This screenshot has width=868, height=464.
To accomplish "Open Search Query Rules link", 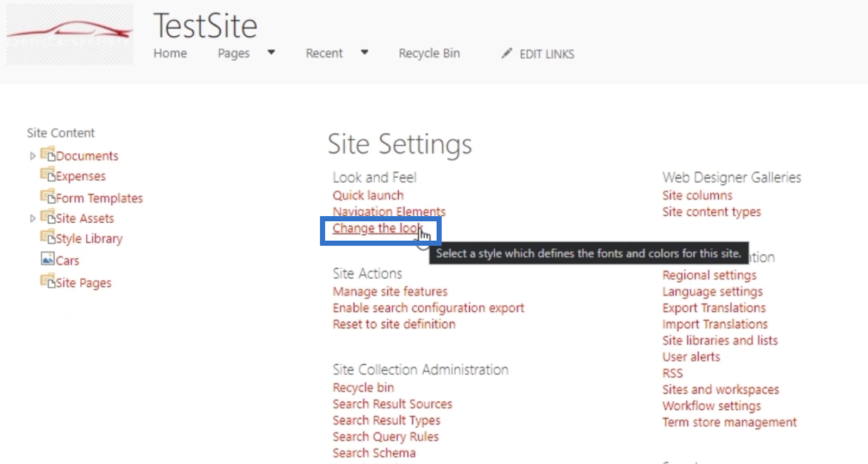I will [x=386, y=436].
